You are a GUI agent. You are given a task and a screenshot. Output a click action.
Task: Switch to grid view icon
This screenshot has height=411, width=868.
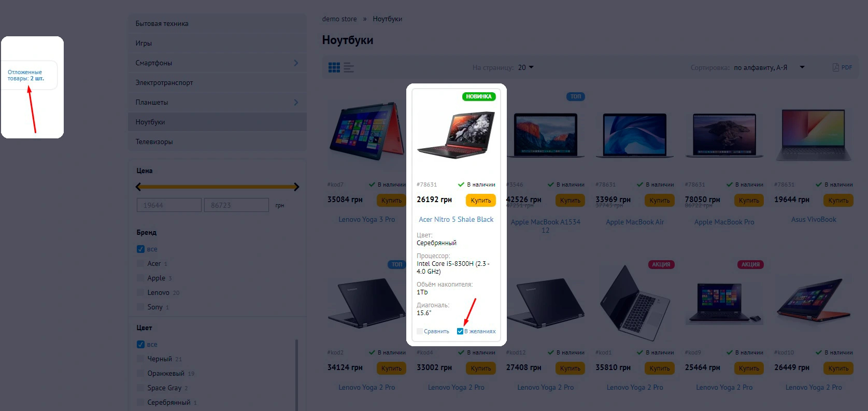[334, 67]
